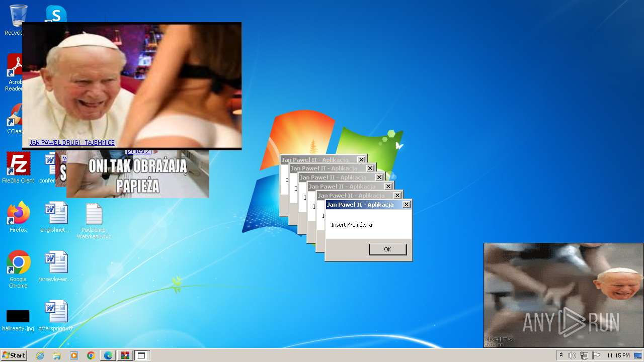Click the Insert Kremówka message text
Viewport: 644px width, 362px height.
coord(351,225)
